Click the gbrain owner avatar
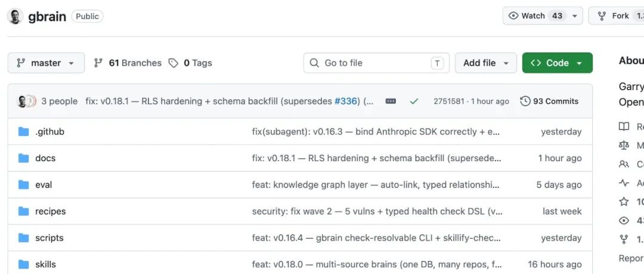644x274 pixels. pyautogui.click(x=15, y=16)
